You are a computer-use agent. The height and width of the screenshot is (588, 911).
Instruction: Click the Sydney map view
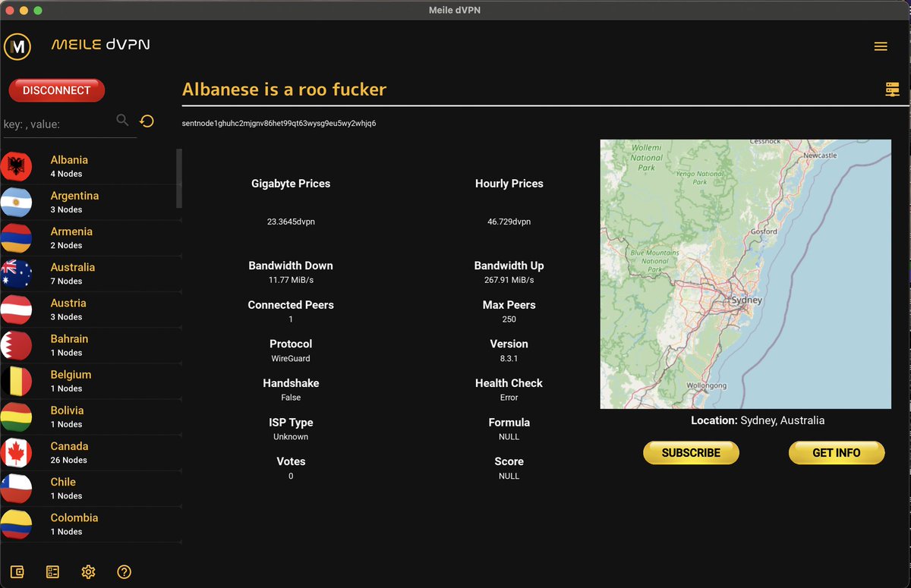click(746, 274)
